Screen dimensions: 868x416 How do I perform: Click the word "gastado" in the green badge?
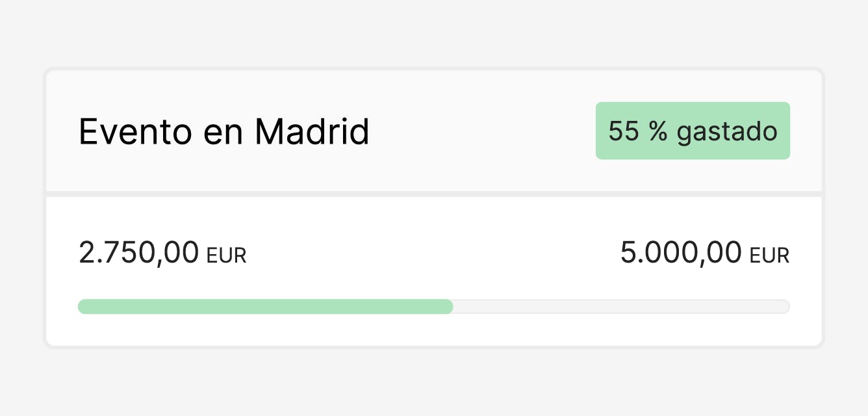click(727, 132)
